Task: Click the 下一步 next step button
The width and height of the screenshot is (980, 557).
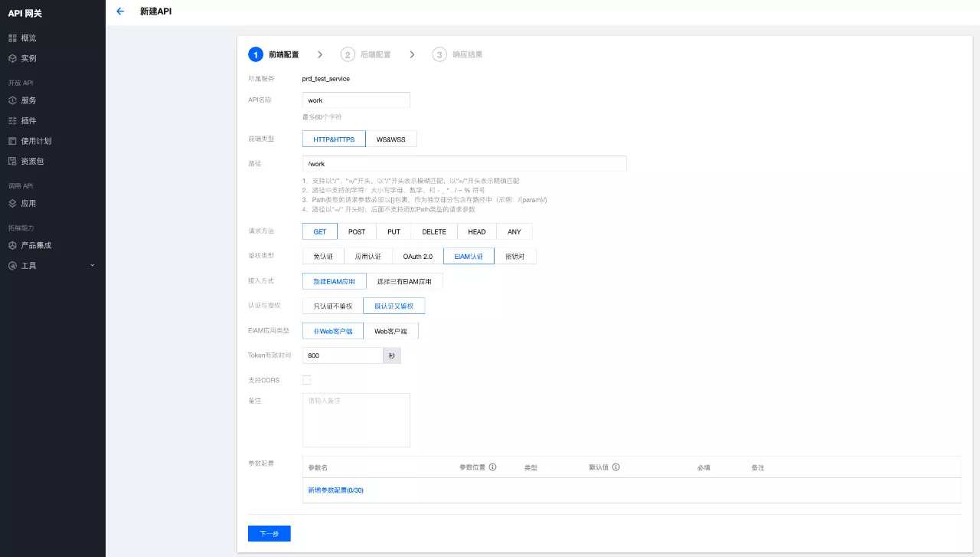Action: coord(269,533)
